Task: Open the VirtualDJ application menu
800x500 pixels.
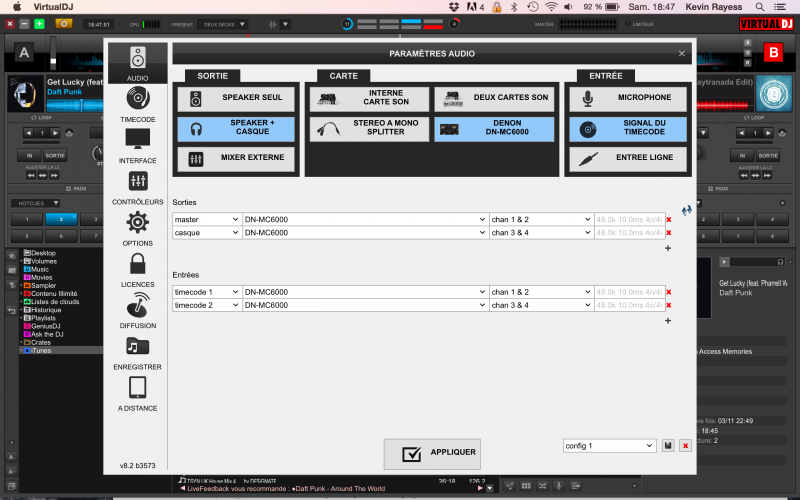Action: tap(53, 7)
